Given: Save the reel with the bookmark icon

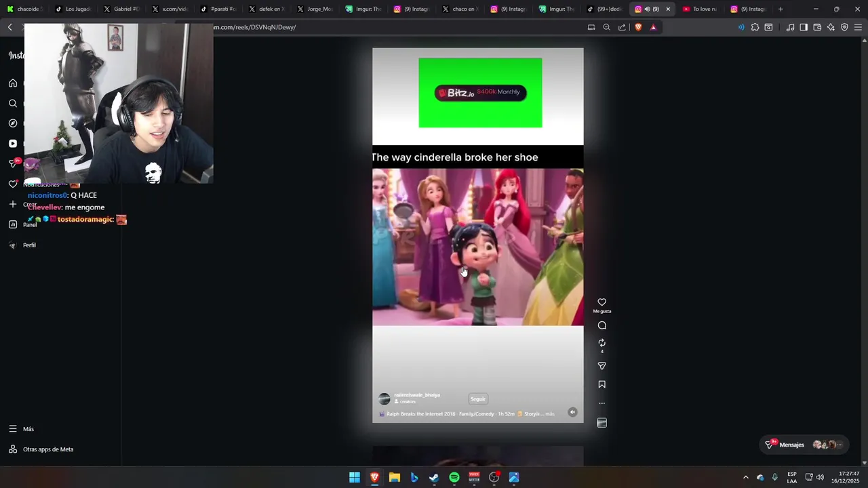Looking at the screenshot, I should point(601,384).
